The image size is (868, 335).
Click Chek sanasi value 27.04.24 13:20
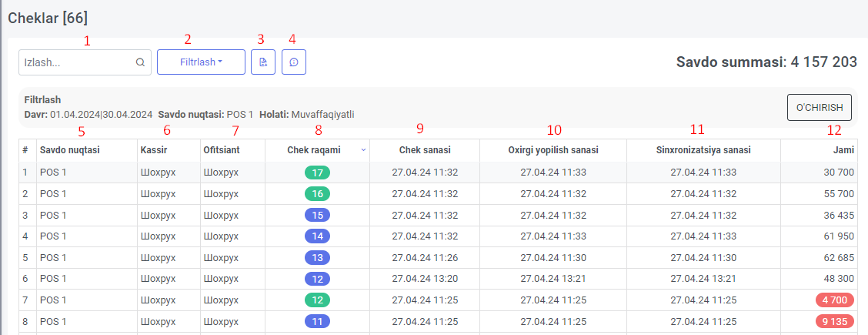(425, 279)
